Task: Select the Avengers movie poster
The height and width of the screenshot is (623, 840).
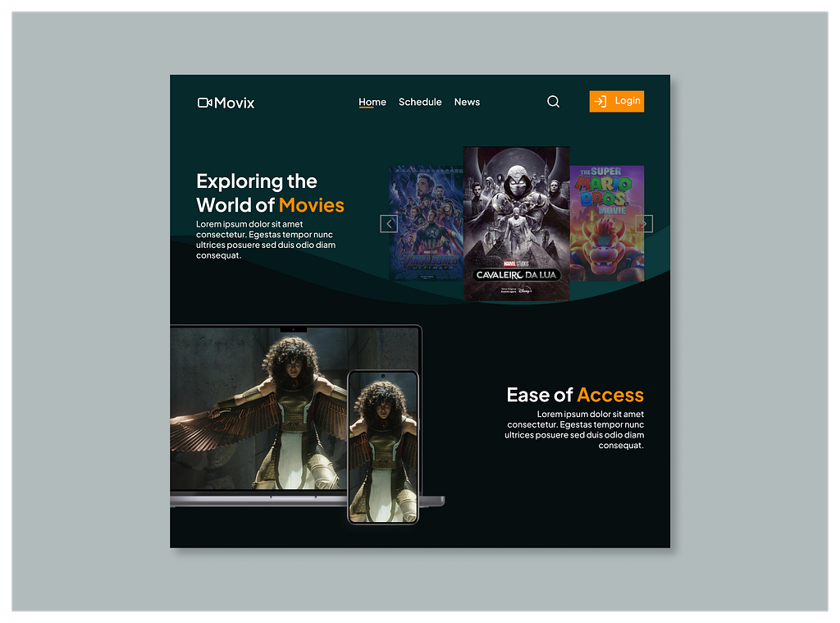Action: [427, 223]
